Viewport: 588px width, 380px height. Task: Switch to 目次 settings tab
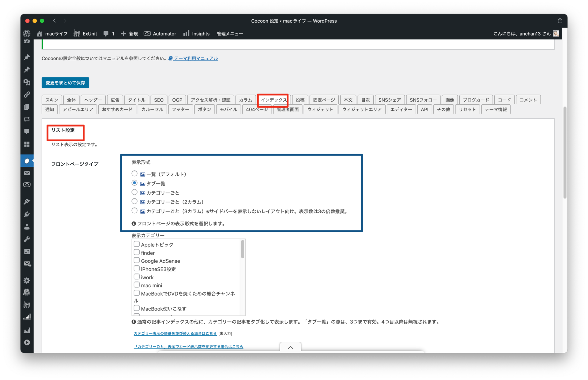(x=365, y=100)
